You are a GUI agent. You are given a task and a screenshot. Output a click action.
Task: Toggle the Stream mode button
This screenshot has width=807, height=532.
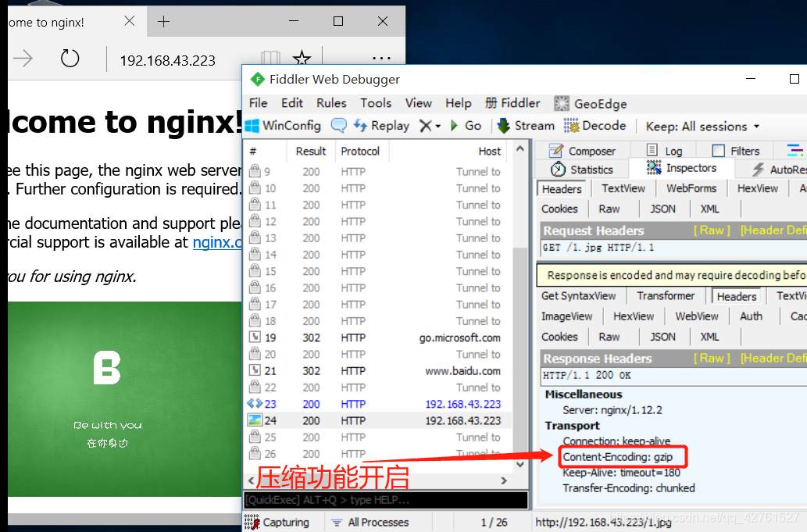526,126
